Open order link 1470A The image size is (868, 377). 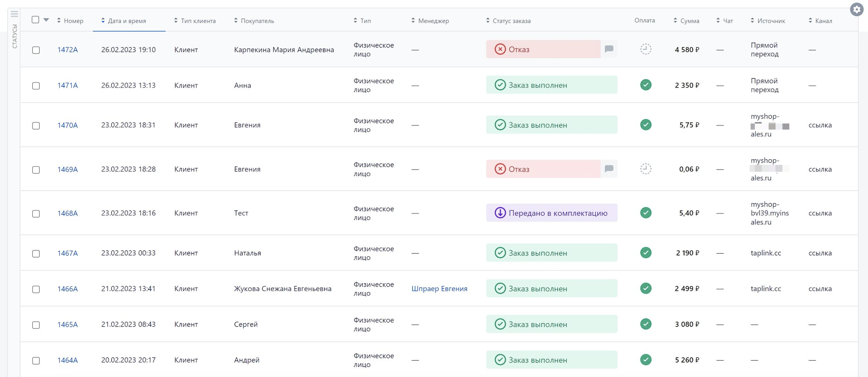click(67, 125)
